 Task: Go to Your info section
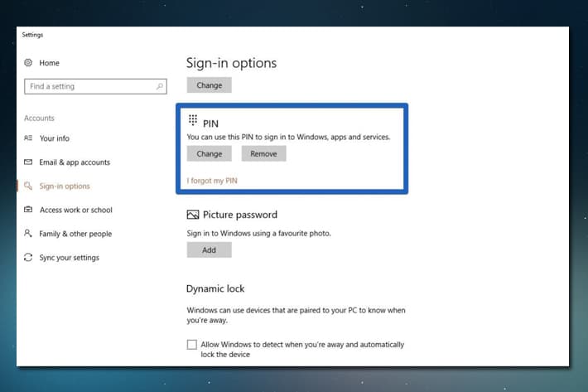[55, 138]
